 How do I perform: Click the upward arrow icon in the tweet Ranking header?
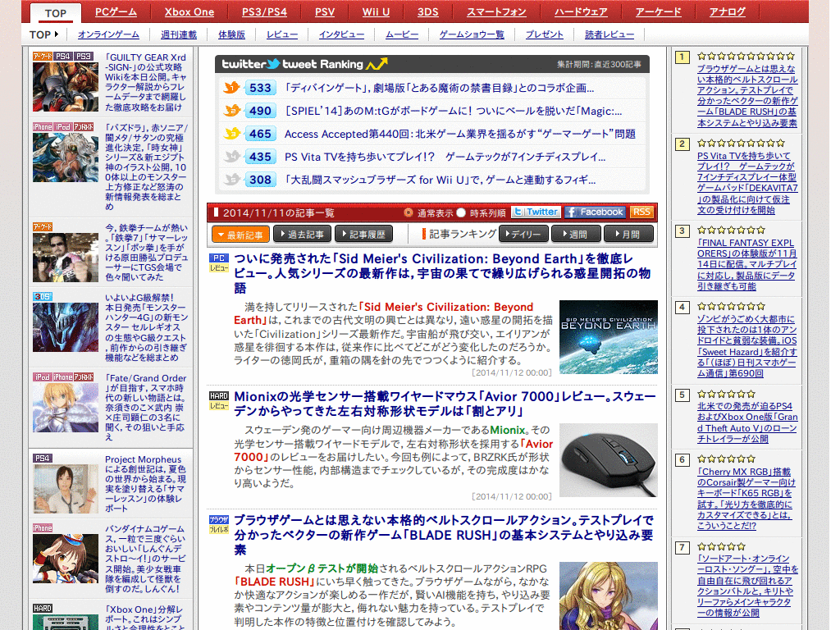(377, 62)
